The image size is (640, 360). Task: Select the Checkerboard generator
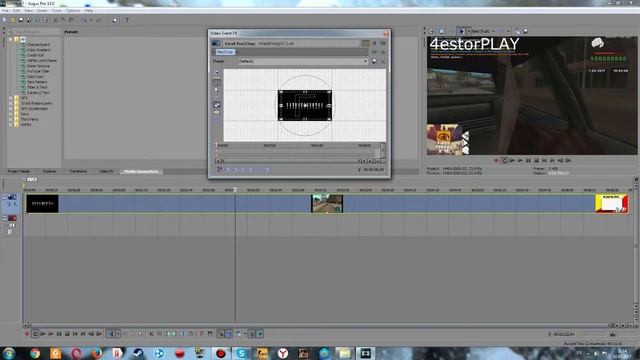(x=38, y=44)
